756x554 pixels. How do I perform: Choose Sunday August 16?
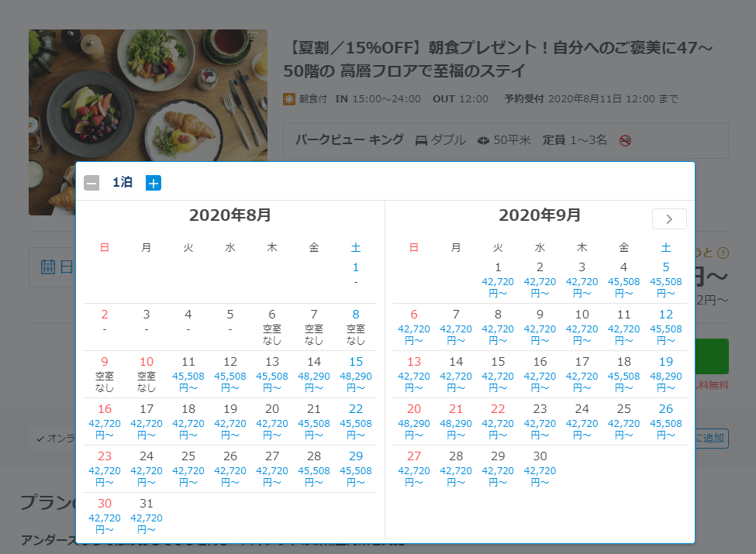tap(105, 422)
